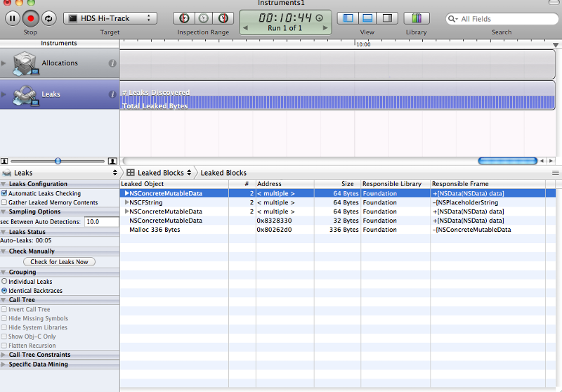Click Check for Leaks Now button
Screen dimensions: 562x392
tap(59, 262)
